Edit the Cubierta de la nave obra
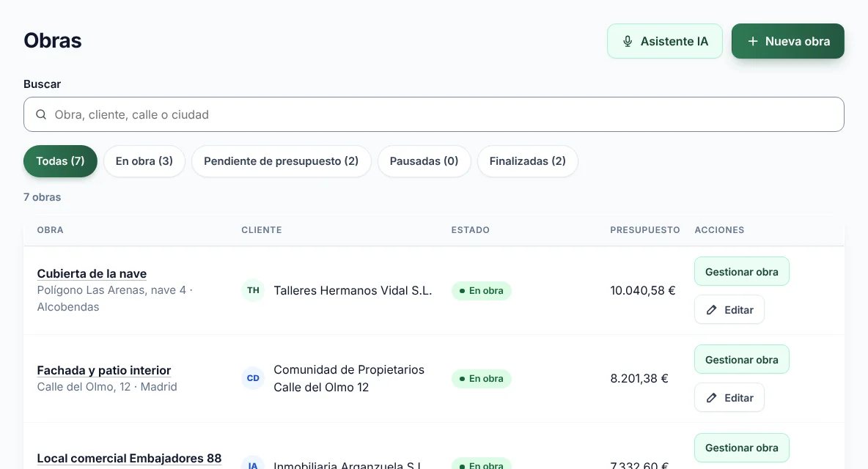Screen dimensions: 868x469 [729, 310]
